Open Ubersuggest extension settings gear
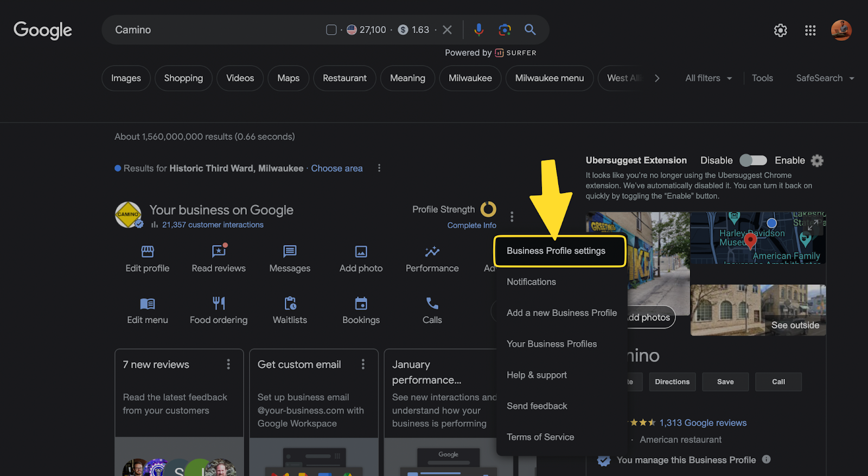This screenshot has width=868, height=476. pos(817,160)
